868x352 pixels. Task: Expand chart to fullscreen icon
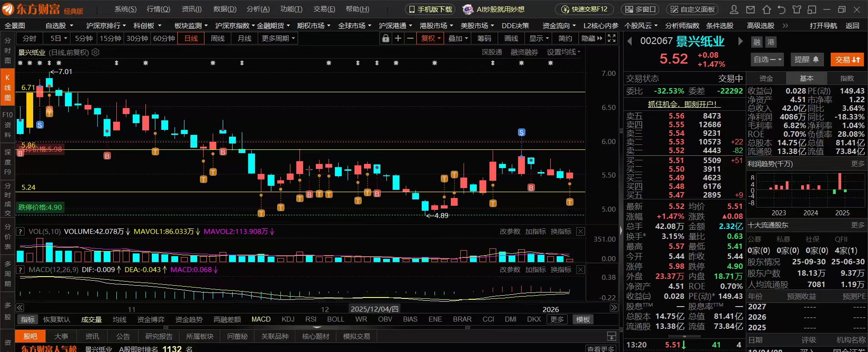click(x=612, y=39)
